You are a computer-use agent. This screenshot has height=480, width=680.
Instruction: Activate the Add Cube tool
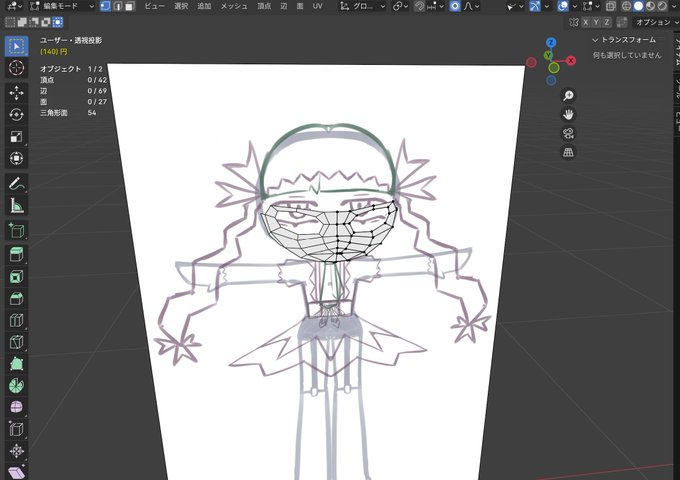pyautogui.click(x=16, y=230)
